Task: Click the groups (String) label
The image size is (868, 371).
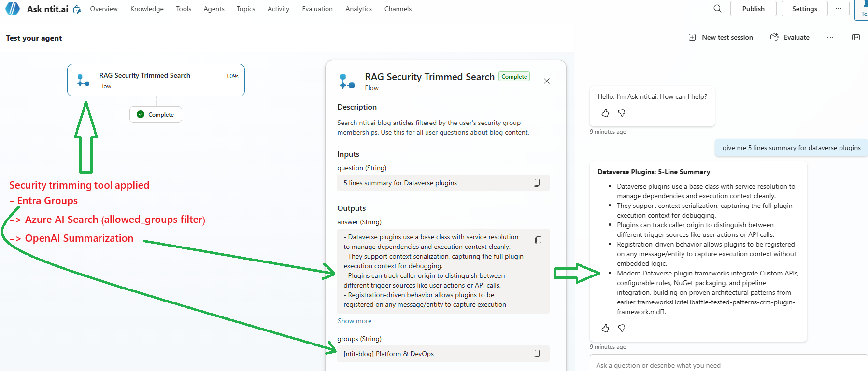Action: click(359, 339)
